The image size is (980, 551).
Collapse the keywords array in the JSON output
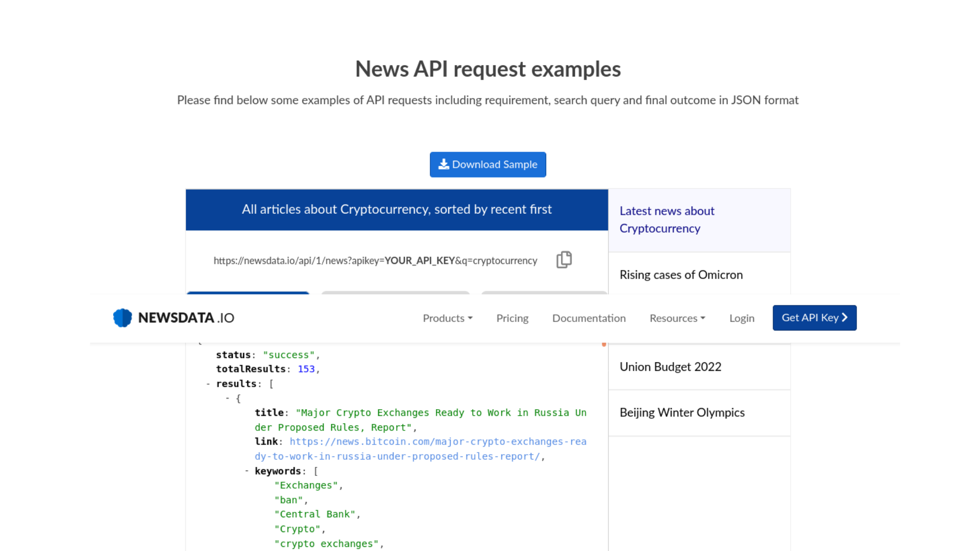click(247, 471)
